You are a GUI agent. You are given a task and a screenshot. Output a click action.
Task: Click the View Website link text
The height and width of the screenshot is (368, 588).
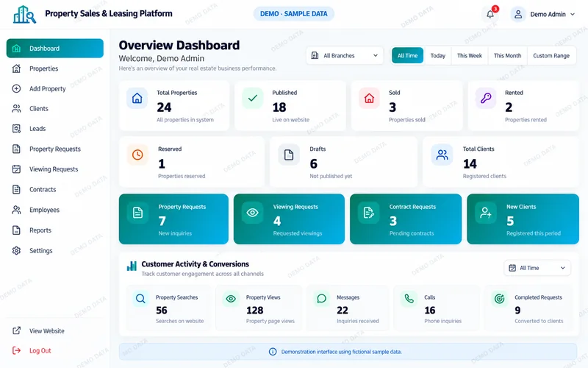pos(47,330)
